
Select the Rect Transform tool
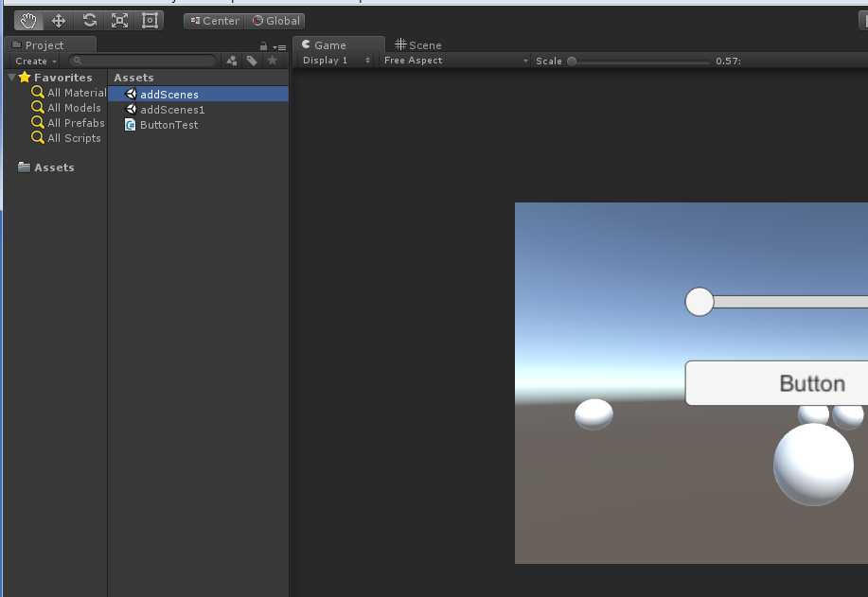(150, 21)
